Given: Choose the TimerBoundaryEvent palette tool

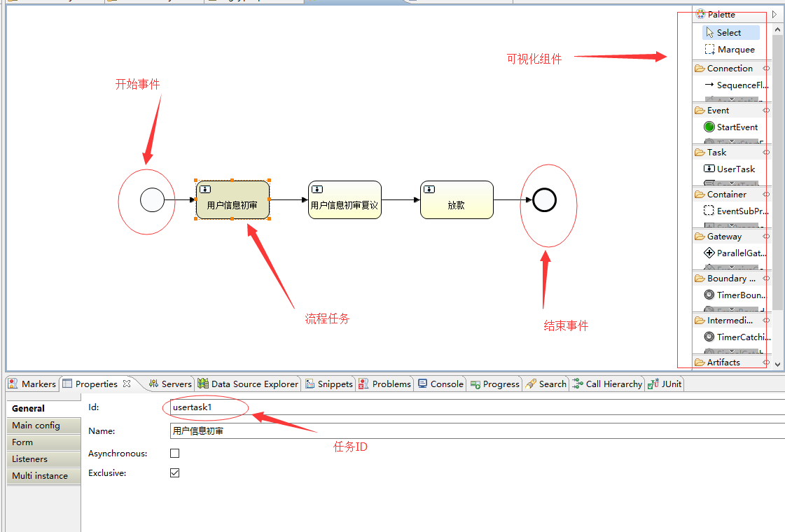Looking at the screenshot, I should click(735, 295).
